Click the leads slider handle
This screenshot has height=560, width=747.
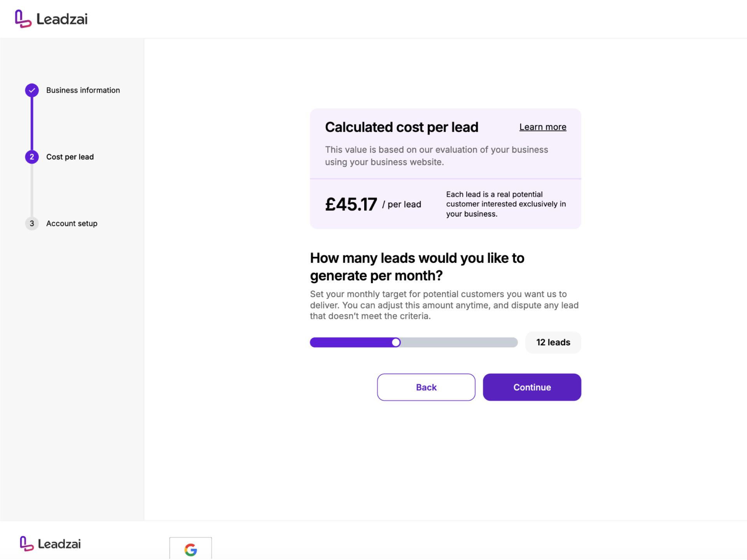point(396,343)
